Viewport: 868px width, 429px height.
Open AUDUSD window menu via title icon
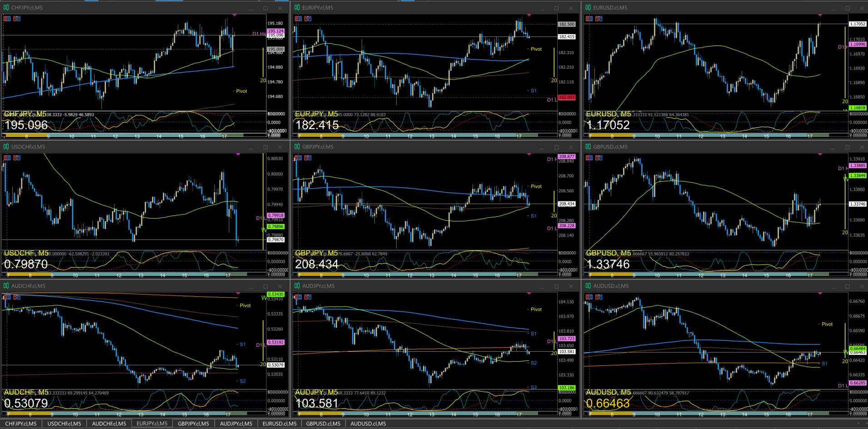tap(588, 286)
